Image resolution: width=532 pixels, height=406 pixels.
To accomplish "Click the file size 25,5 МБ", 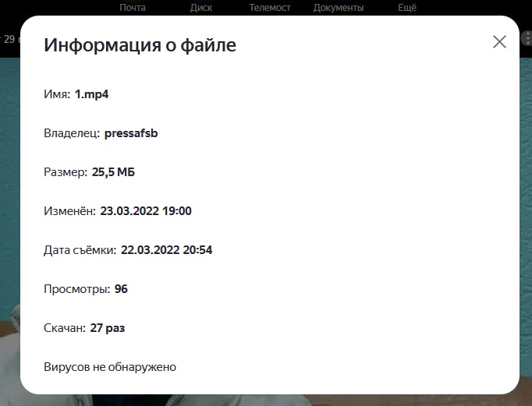I will [113, 172].
